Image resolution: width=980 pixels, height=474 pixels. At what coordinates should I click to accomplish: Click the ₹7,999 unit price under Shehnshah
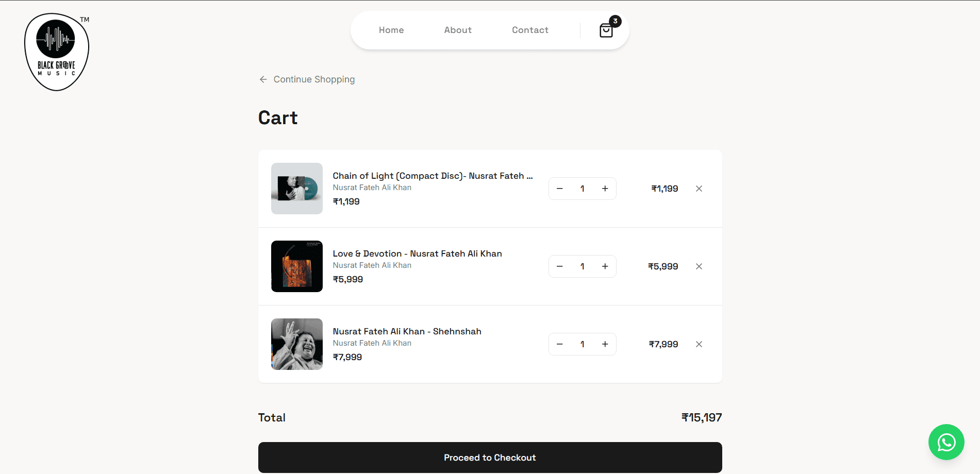347,357
